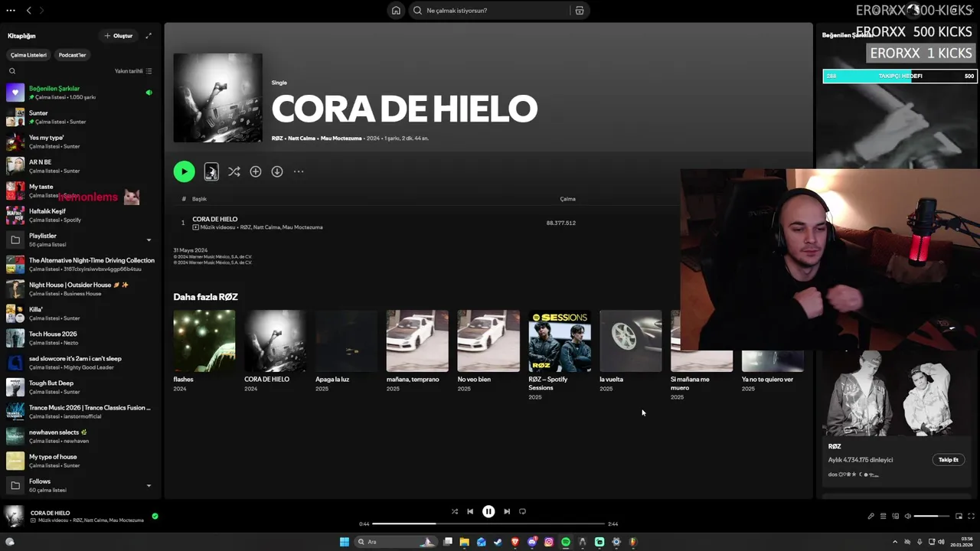Image resolution: width=980 pixels, height=551 pixels.
Task: Open the AR N BE playlist
Action: [x=80, y=166]
